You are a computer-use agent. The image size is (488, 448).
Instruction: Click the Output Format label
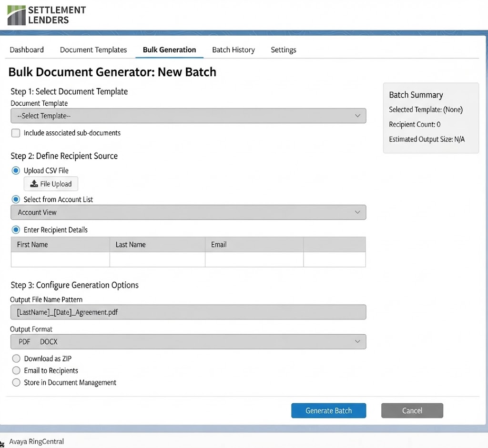click(31, 329)
